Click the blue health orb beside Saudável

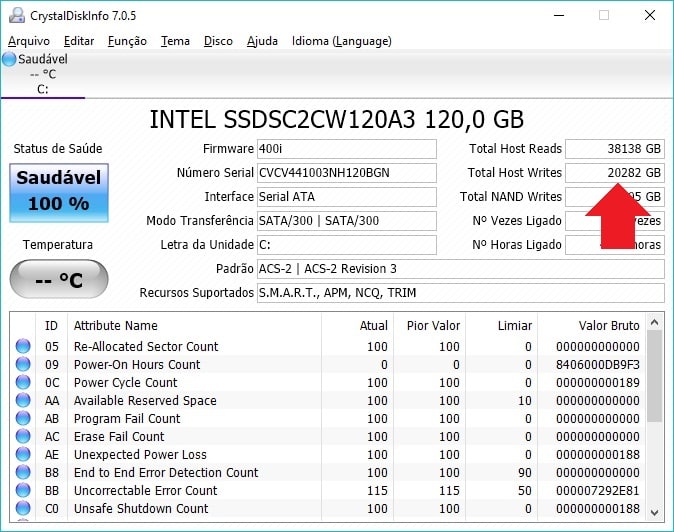coord(9,59)
